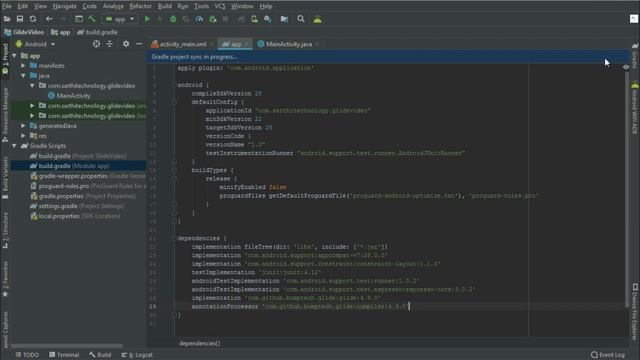640x360 pixels.
Task: Click Collapse All icon in Project panel
Action: [109, 44]
